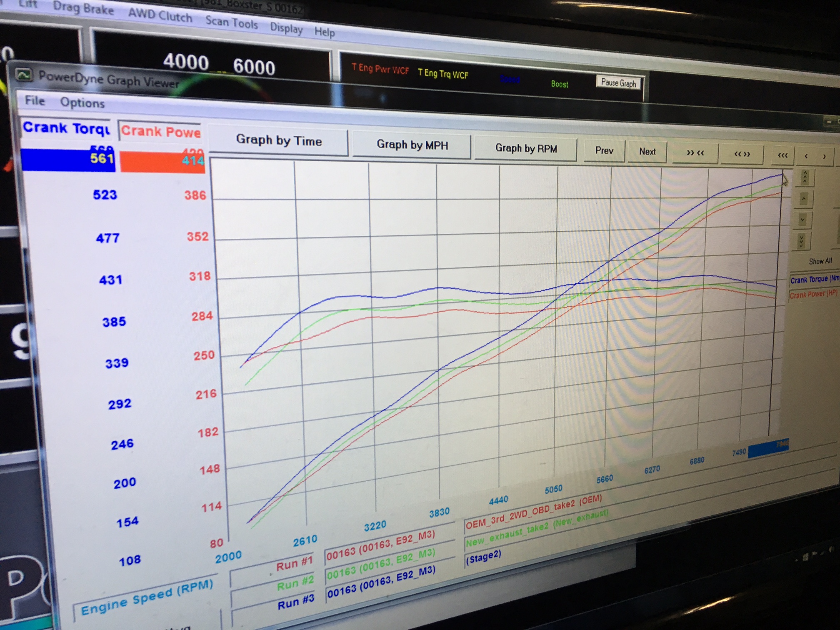Click the single right arrow '>' button
Screen dimensions: 840x630
tap(825, 157)
